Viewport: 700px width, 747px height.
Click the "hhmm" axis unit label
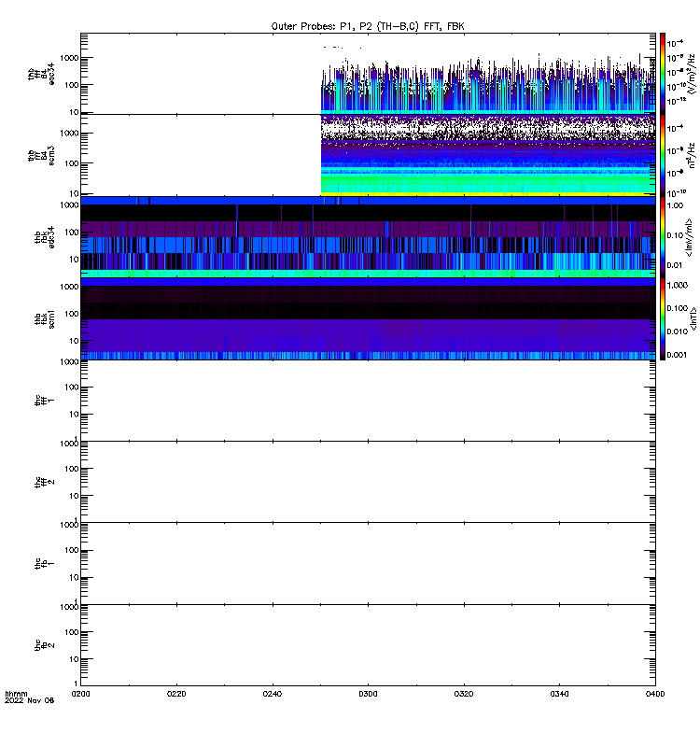tap(16, 694)
